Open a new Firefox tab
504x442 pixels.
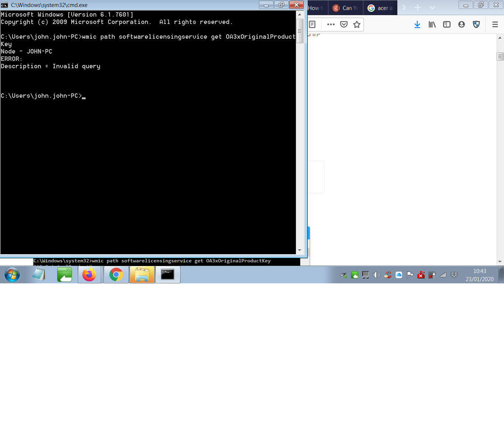418,8
